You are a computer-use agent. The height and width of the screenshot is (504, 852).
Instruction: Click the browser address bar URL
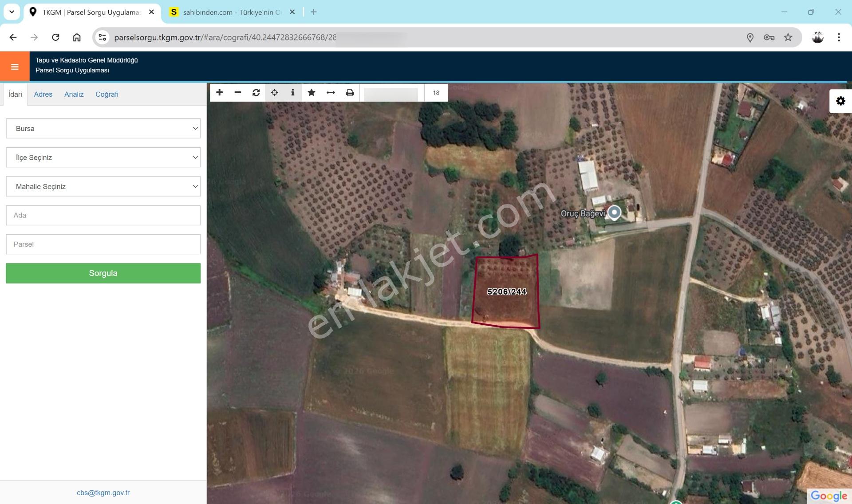[225, 37]
